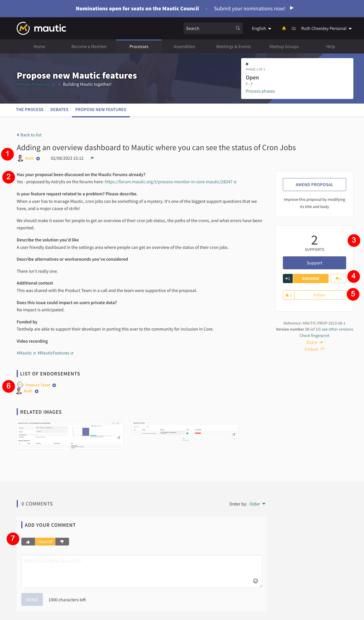Screen dimensions: 364x620
Task: Open the conversations envelope icon
Action: point(294,28)
